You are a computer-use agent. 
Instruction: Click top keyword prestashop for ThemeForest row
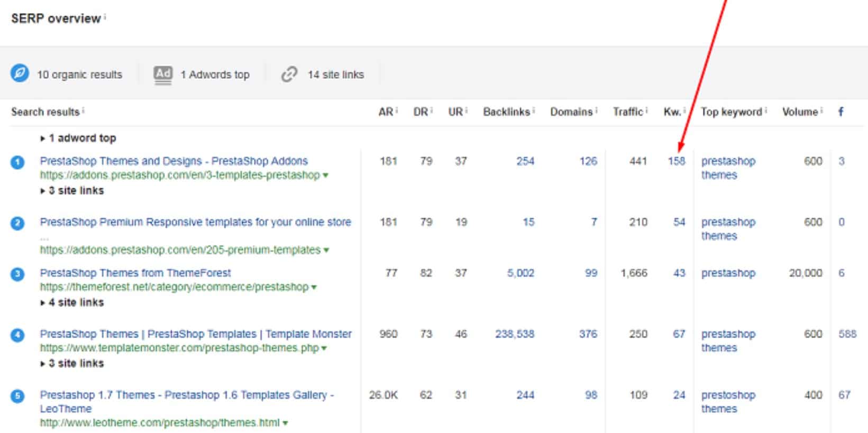[728, 273]
